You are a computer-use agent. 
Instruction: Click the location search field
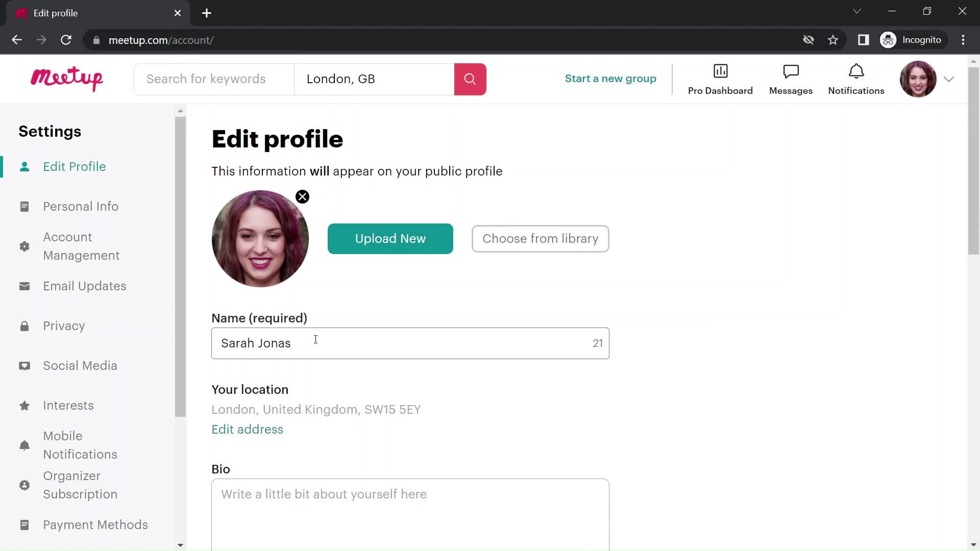(x=375, y=79)
